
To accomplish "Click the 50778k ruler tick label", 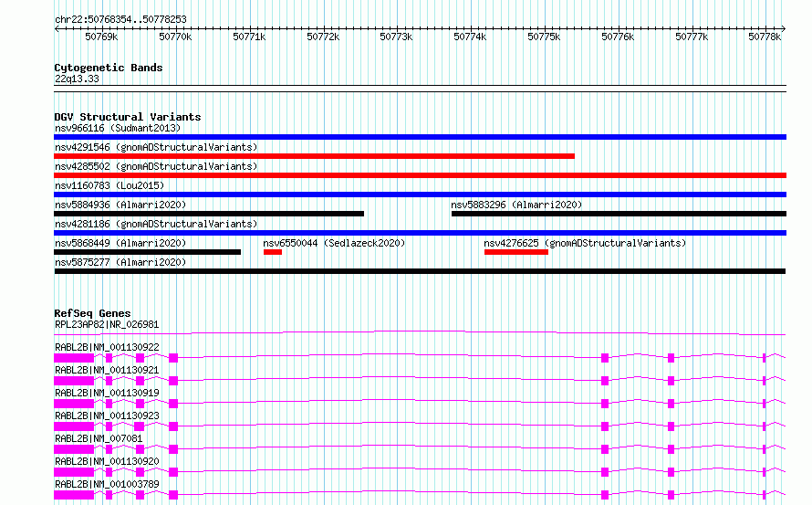I will [765, 37].
